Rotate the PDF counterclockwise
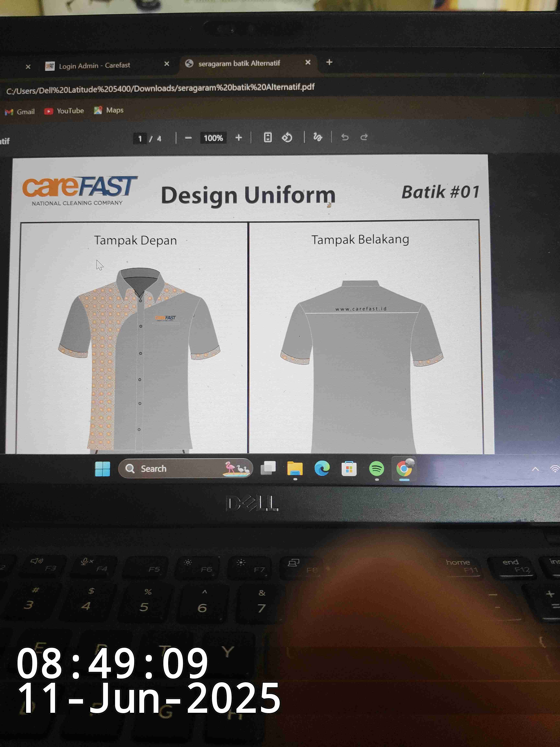 click(x=287, y=137)
